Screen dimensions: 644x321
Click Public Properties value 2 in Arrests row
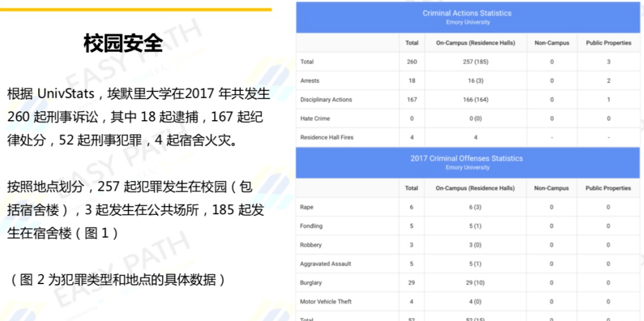click(608, 81)
